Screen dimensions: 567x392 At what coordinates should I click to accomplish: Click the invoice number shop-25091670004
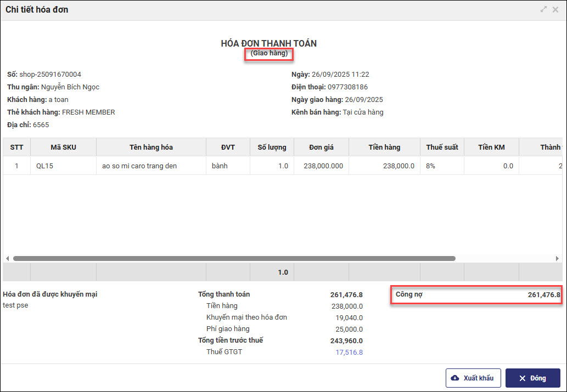coord(50,74)
